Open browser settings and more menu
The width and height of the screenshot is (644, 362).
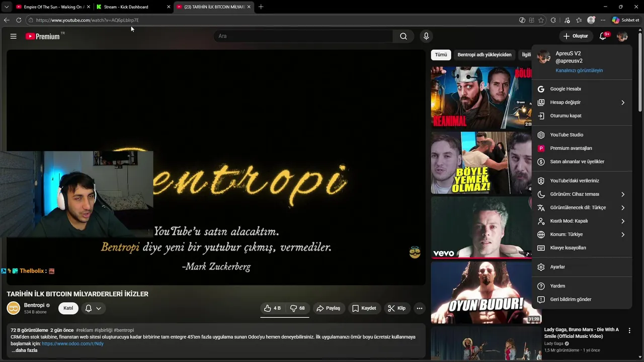[603, 20]
